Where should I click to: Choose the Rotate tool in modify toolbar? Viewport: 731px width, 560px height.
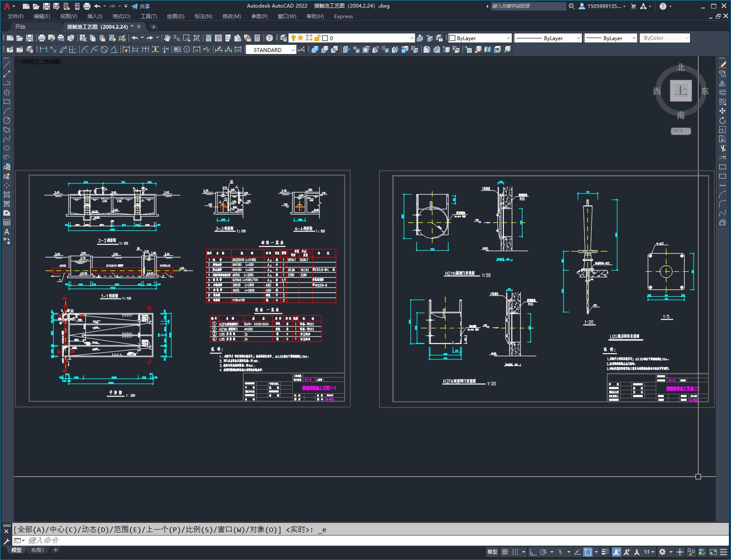[x=723, y=120]
